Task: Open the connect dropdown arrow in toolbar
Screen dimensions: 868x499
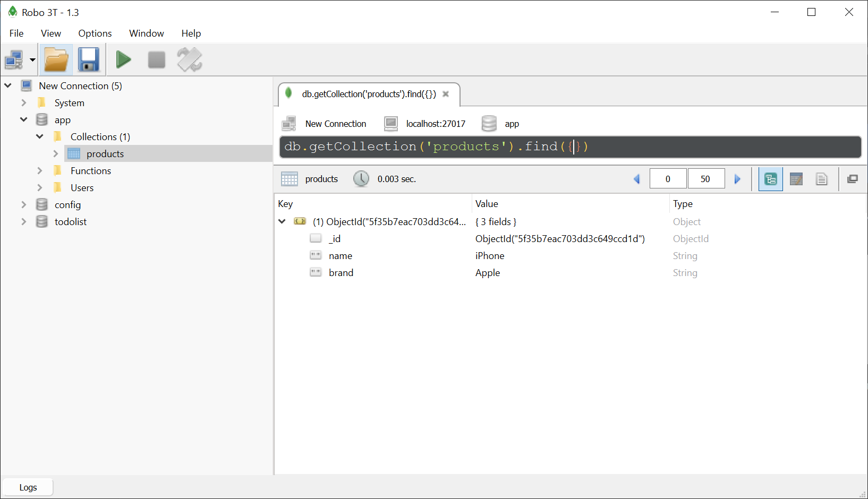Action: (32, 59)
